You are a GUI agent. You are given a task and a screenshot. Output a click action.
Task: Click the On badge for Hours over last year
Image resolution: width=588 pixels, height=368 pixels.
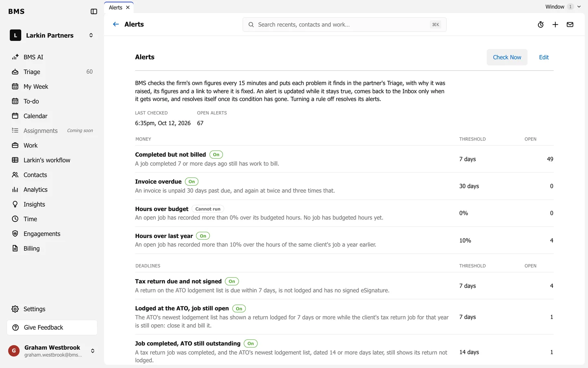point(203,236)
